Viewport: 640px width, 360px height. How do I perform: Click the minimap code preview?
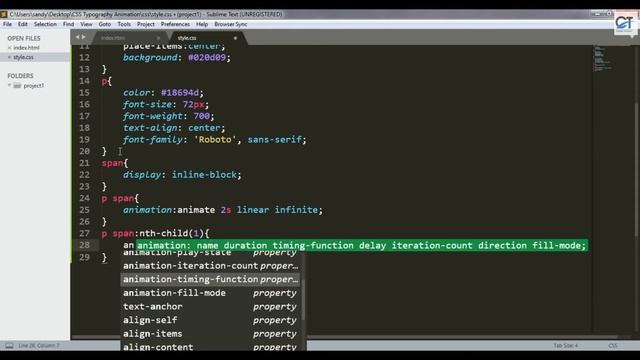coord(602,59)
